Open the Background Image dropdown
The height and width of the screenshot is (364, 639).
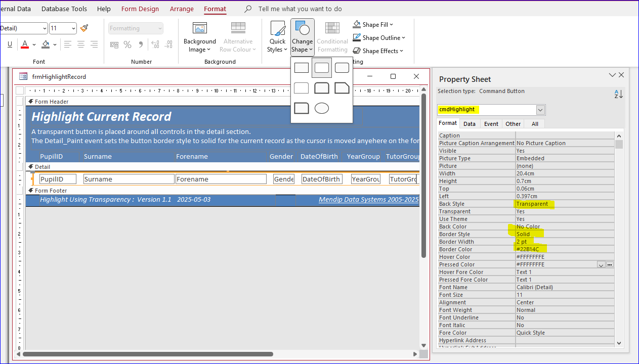pyautogui.click(x=199, y=37)
